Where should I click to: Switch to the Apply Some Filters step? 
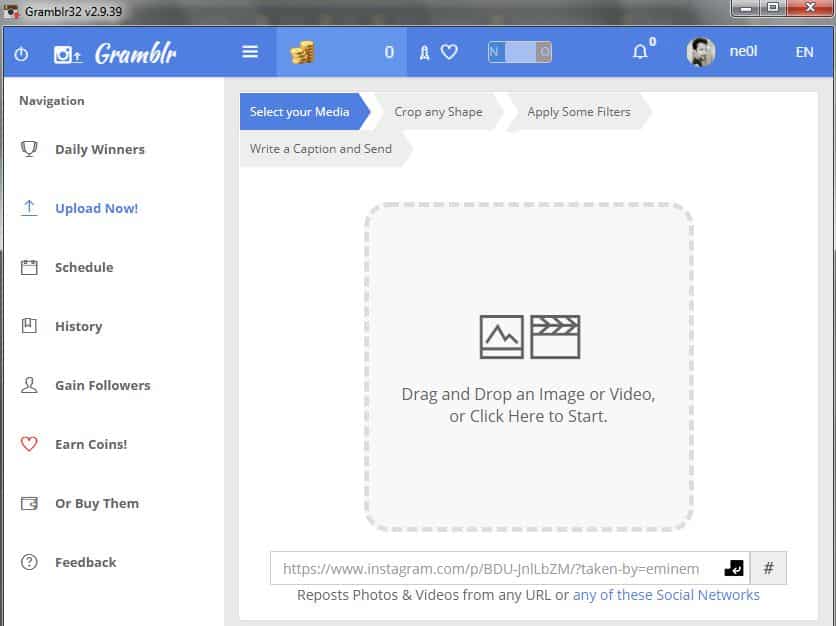pos(579,112)
